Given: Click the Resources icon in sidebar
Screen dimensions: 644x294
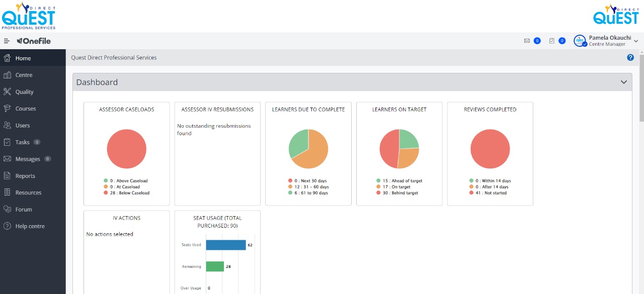Looking at the screenshot, I should point(7,192).
